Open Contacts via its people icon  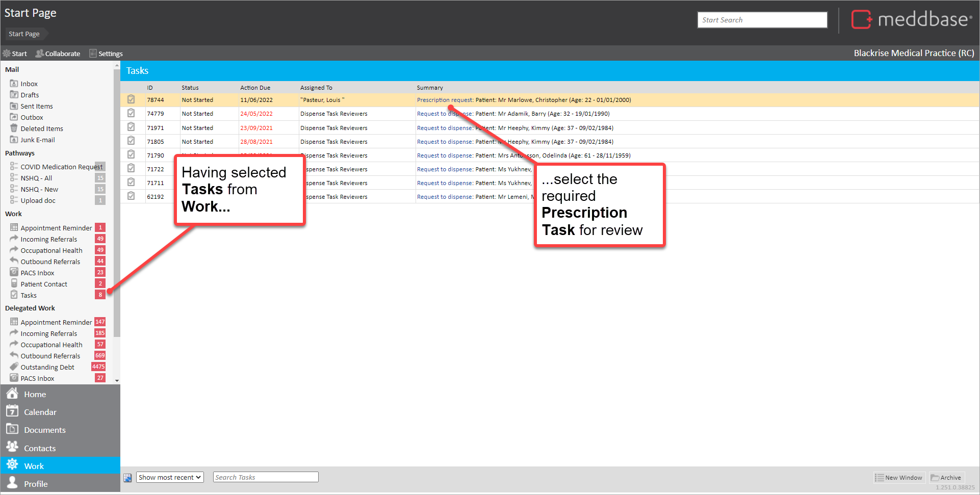click(12, 447)
